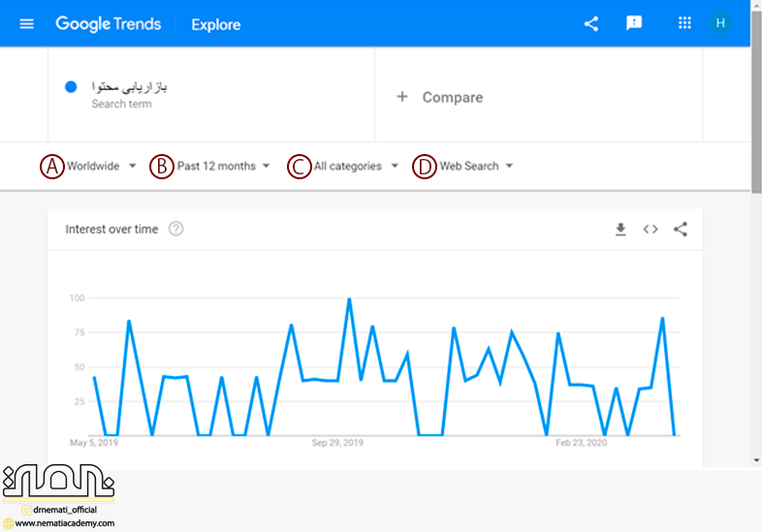Share the Interest over time chart
The image size is (762, 532).
point(681,230)
